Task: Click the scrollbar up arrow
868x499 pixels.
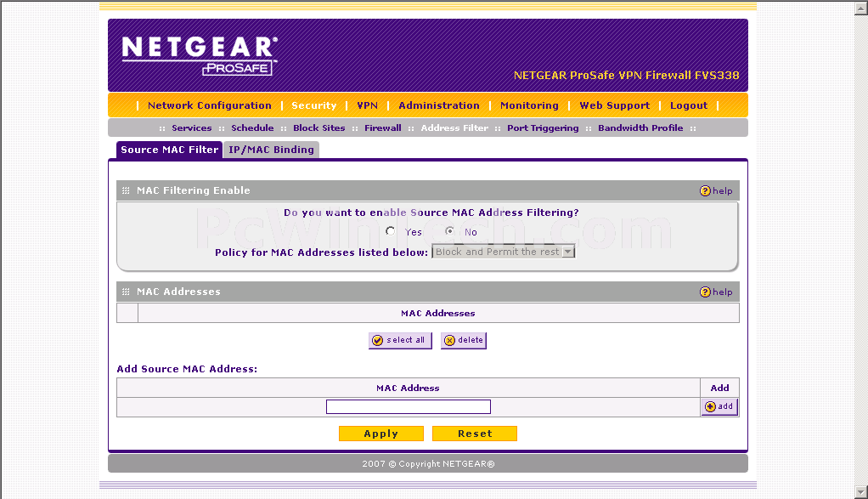Action: [x=861, y=9]
